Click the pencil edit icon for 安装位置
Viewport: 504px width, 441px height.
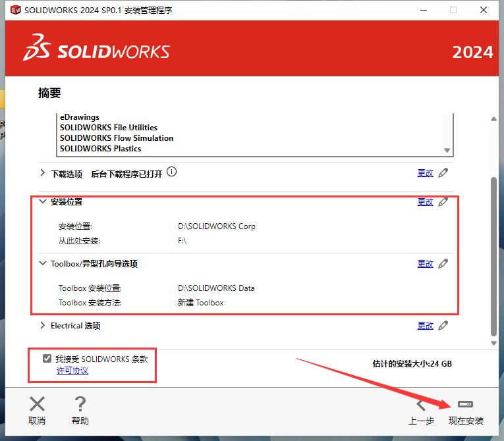(x=443, y=202)
